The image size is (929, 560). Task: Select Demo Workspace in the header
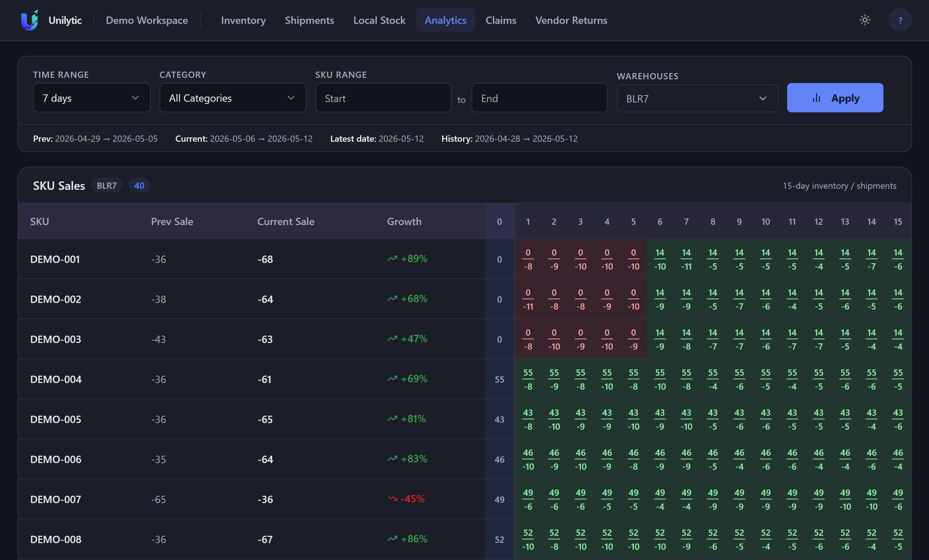(x=147, y=20)
